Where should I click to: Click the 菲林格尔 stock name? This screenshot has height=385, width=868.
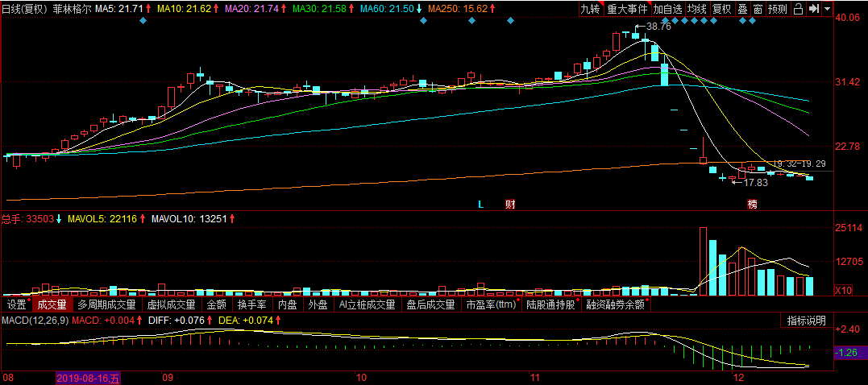click(x=72, y=9)
